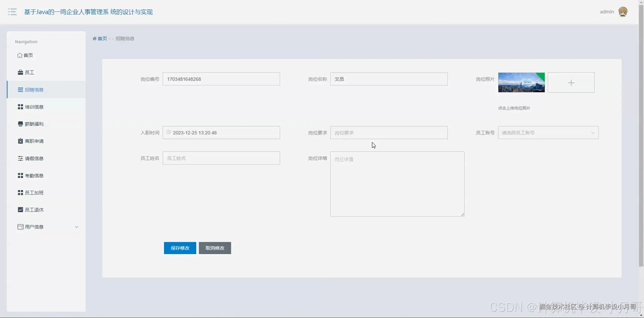This screenshot has height=318, width=644.
Task: Click the uploaded 岗位照片 thumbnail
Action: 521,82
